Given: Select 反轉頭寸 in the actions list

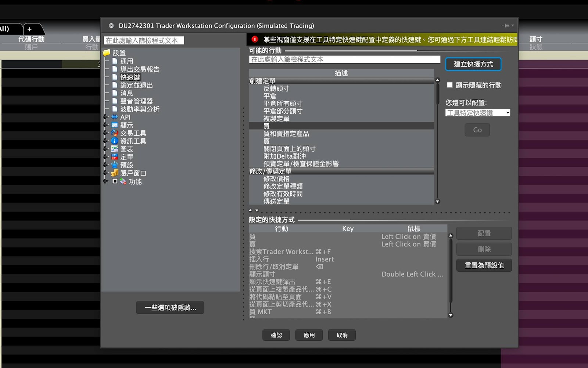Looking at the screenshot, I should coord(341,88).
